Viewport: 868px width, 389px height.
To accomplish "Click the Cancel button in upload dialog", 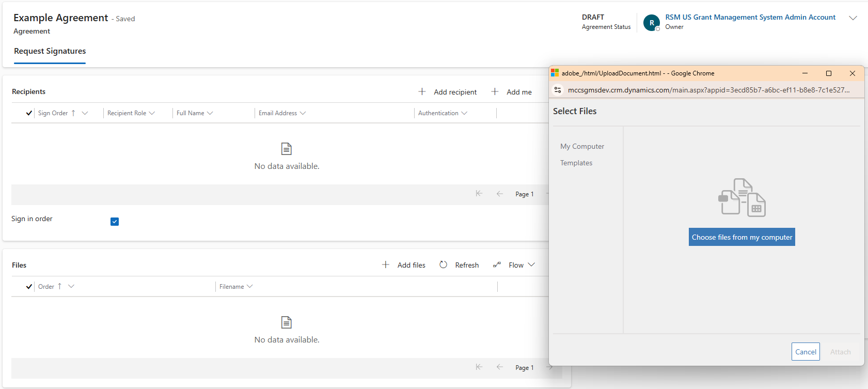I will pyautogui.click(x=806, y=352).
